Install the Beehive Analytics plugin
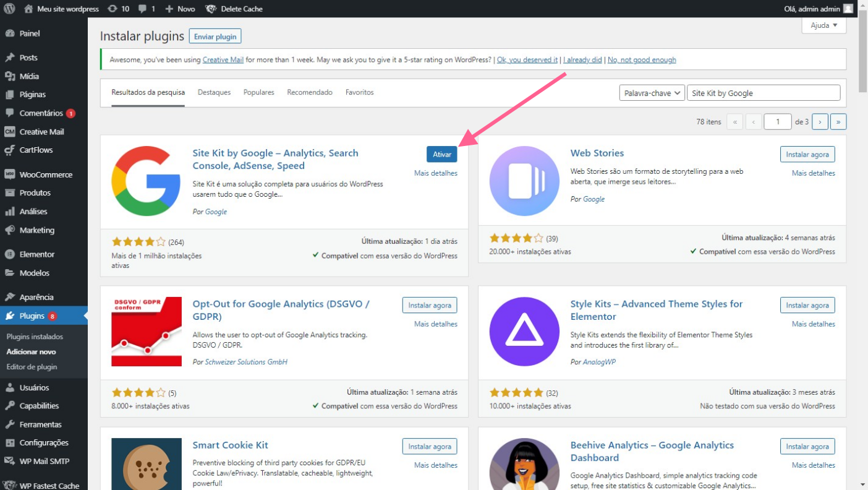The image size is (868, 490). 807,446
